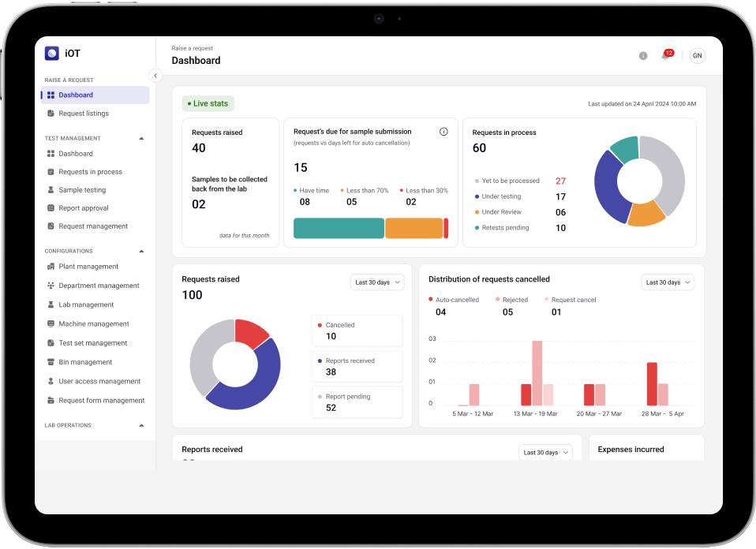The width and height of the screenshot is (756, 549).
Task: Go to Report approval in sidebar
Action: [x=83, y=208]
